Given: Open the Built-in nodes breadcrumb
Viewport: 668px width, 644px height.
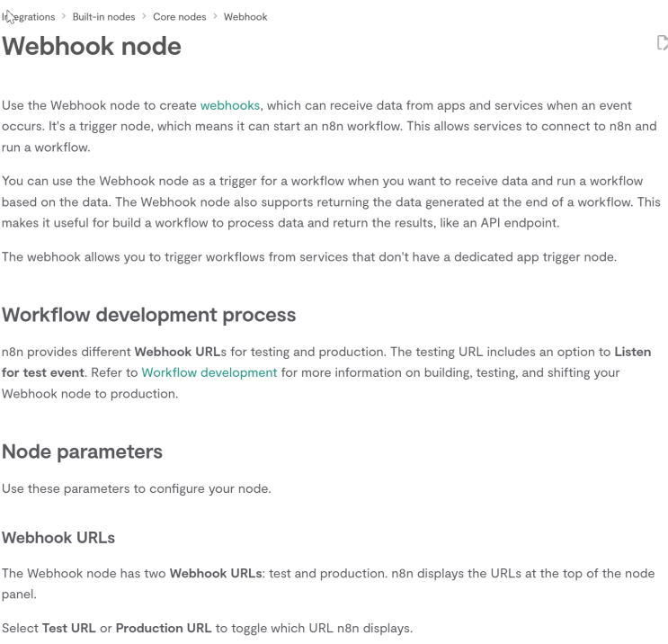Looking at the screenshot, I should coord(103,17).
